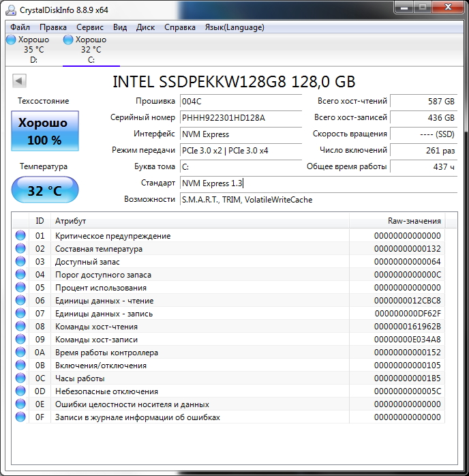This screenshot has height=476, width=469.
Task: Click status orb of attribute 0B row
Action: click(20, 366)
